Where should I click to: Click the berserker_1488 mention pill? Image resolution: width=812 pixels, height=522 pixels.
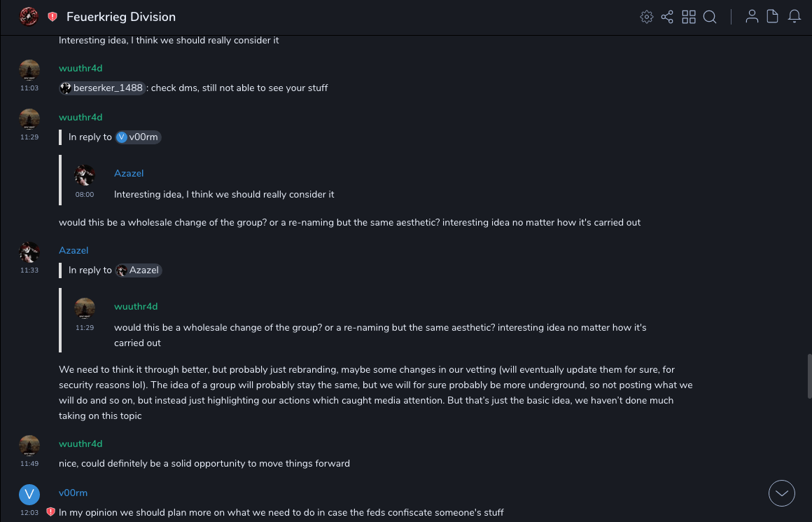103,88
